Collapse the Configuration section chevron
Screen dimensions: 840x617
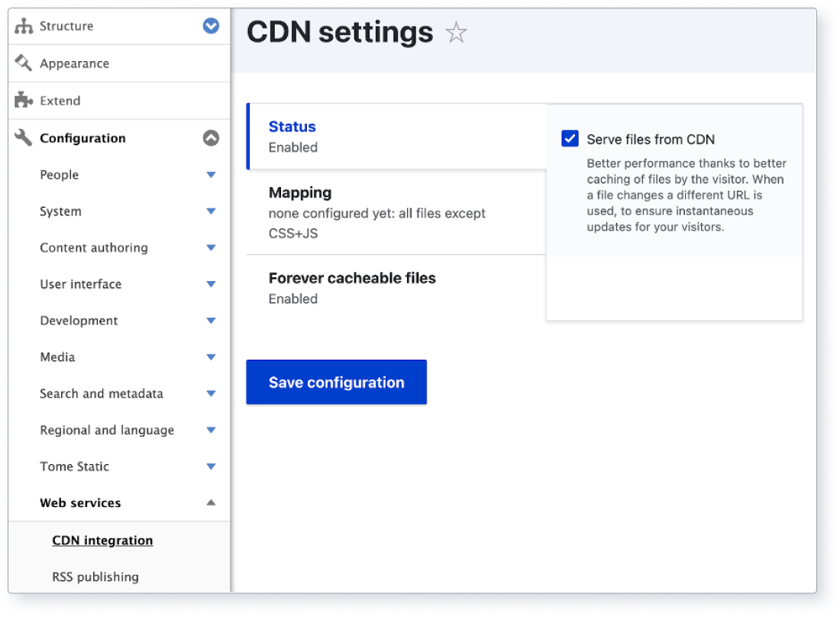coord(211,138)
